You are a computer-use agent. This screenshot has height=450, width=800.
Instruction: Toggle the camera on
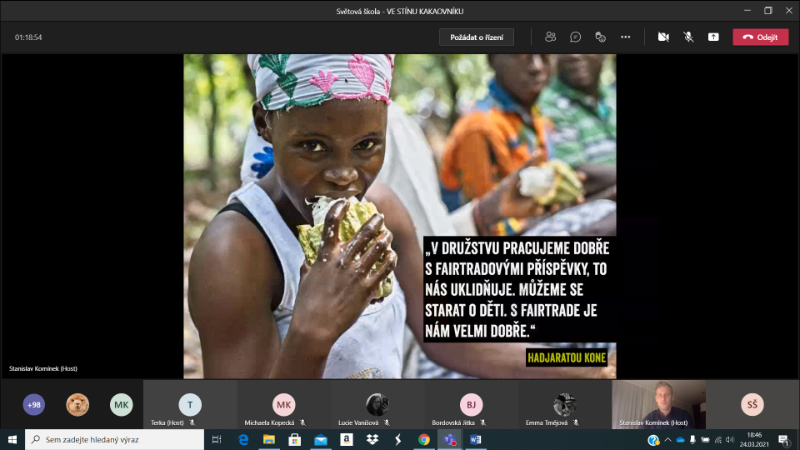click(x=662, y=37)
